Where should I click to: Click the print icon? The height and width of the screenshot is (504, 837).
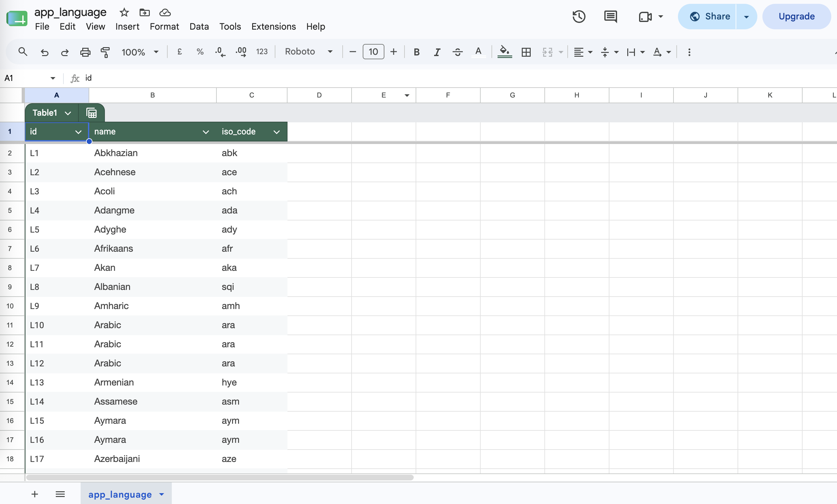(x=85, y=52)
